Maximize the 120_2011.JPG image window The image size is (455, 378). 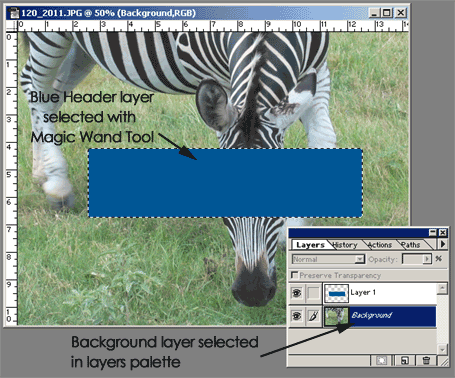[386, 13]
